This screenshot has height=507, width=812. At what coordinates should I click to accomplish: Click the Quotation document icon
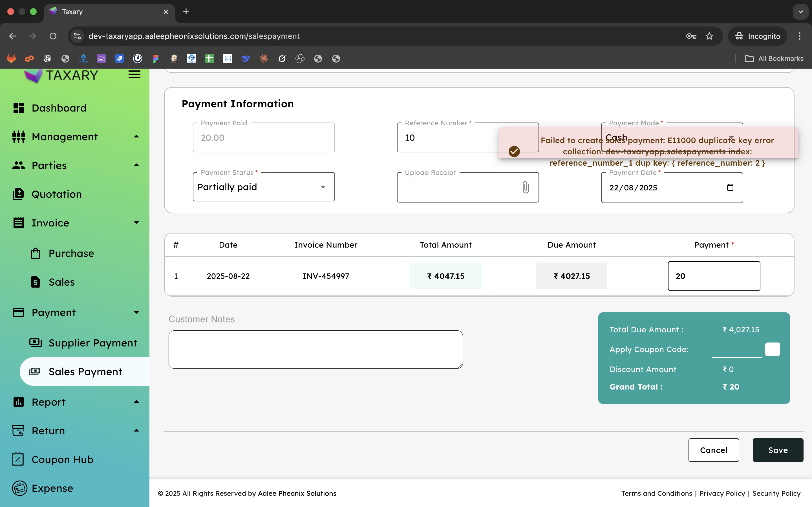point(18,194)
